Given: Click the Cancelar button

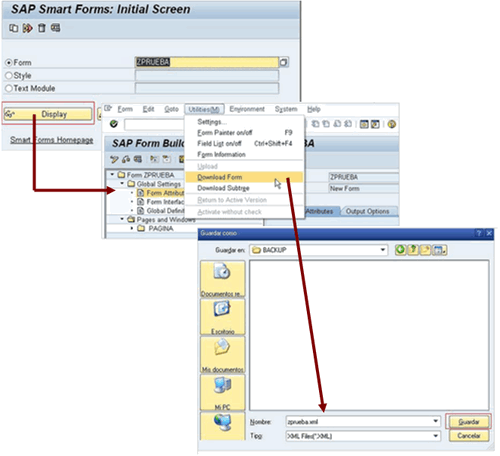Looking at the screenshot, I should [468, 436].
